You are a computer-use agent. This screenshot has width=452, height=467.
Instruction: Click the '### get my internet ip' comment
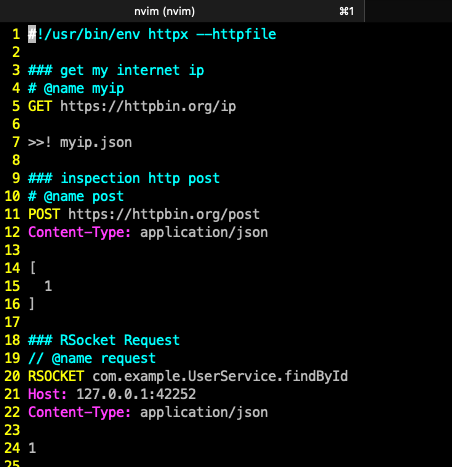click(x=116, y=70)
